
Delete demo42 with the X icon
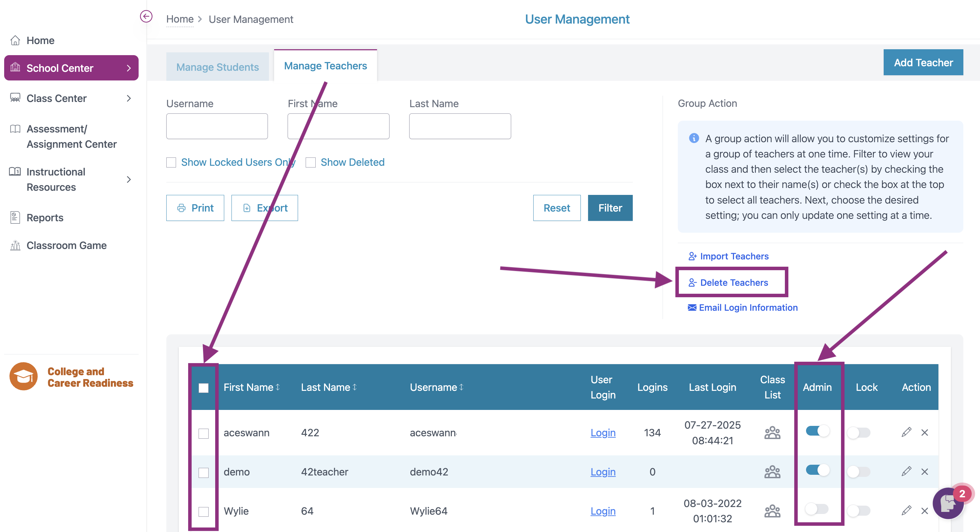click(x=925, y=472)
